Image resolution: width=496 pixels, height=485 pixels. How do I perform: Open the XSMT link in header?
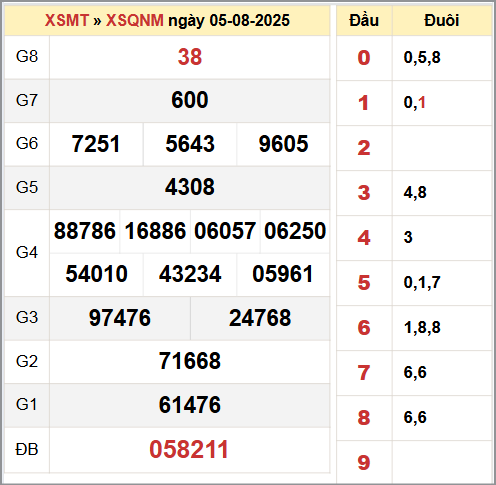coord(67,21)
